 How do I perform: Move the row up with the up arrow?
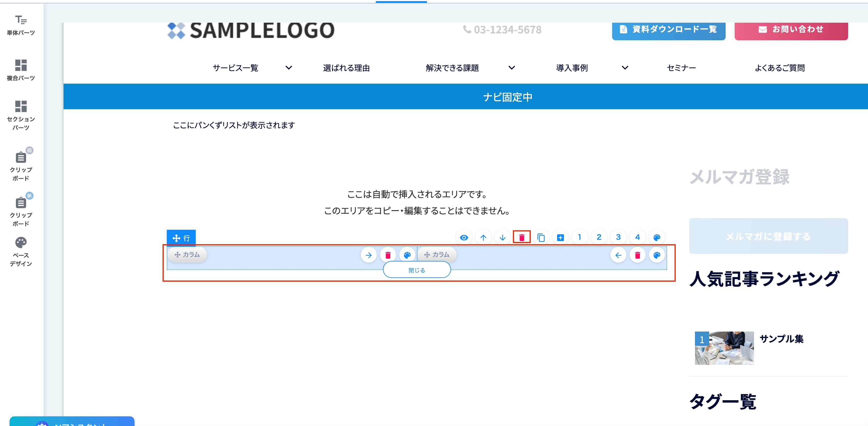tap(483, 238)
